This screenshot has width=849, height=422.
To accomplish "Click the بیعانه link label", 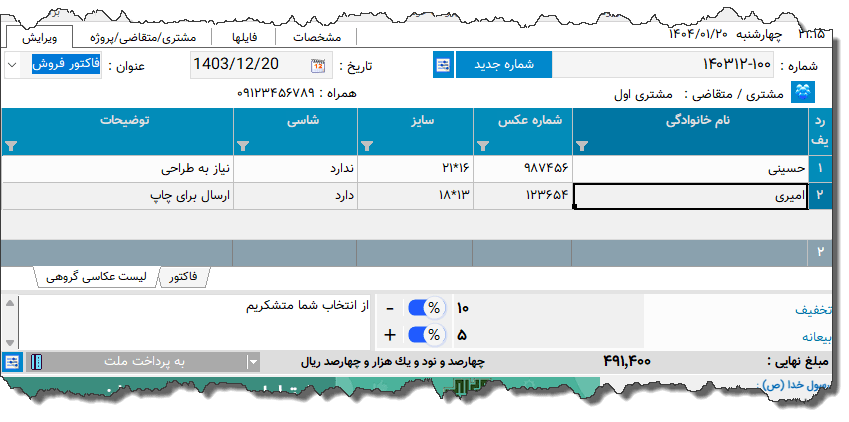I will tap(816, 337).
